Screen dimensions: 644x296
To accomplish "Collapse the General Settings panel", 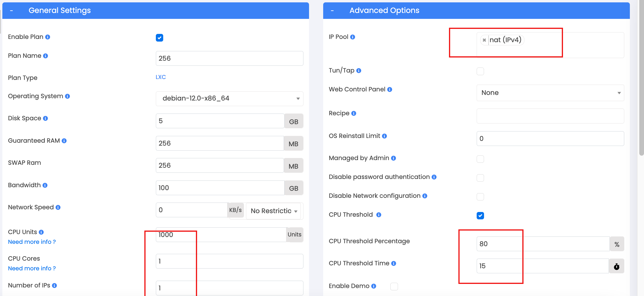I will coord(11,11).
